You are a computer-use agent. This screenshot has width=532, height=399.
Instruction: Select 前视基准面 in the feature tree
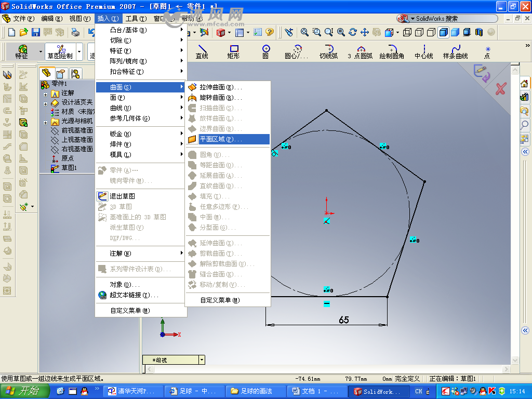click(x=77, y=130)
